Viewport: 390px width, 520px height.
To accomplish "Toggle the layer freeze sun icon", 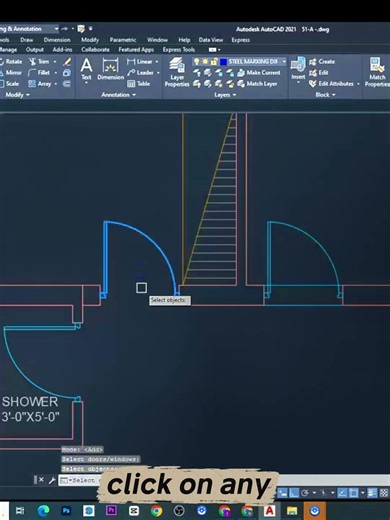I will [205, 61].
